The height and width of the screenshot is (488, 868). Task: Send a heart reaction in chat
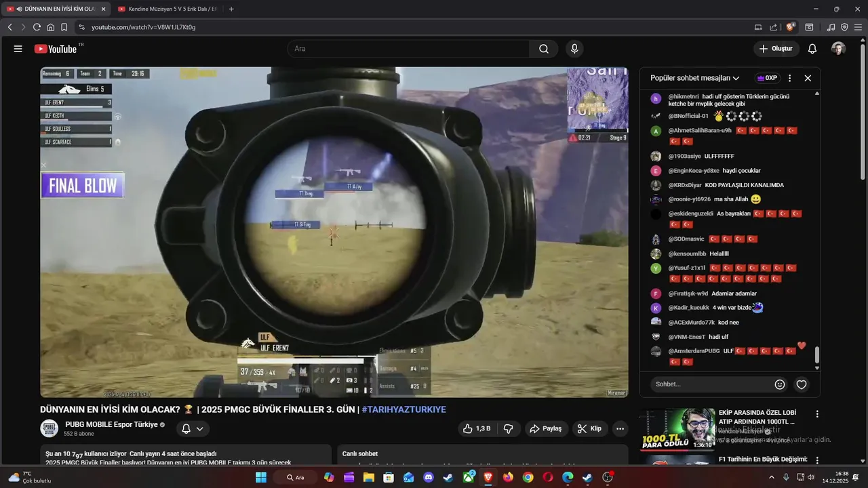(x=802, y=384)
